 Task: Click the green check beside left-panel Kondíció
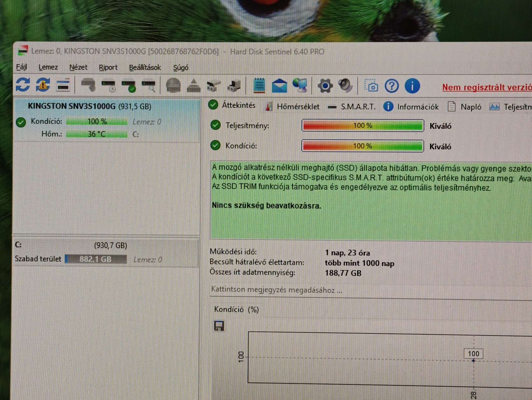click(x=21, y=122)
